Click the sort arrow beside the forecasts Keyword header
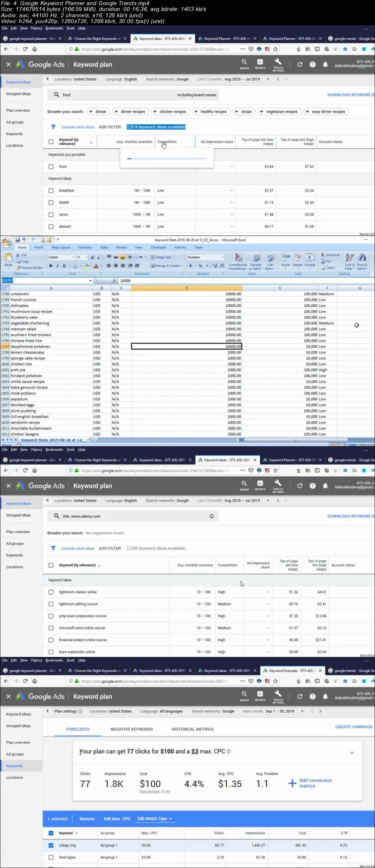Image resolution: width=375 pixels, height=868 pixels. coord(77,833)
